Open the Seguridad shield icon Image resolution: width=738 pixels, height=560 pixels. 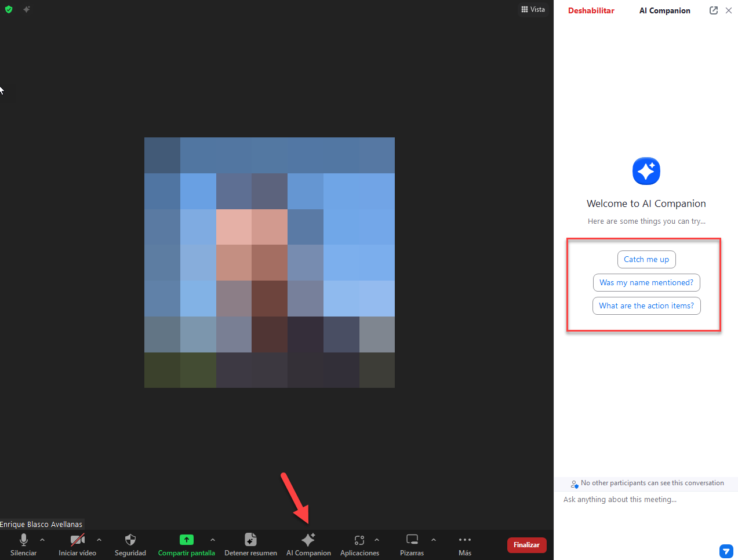[x=130, y=540]
